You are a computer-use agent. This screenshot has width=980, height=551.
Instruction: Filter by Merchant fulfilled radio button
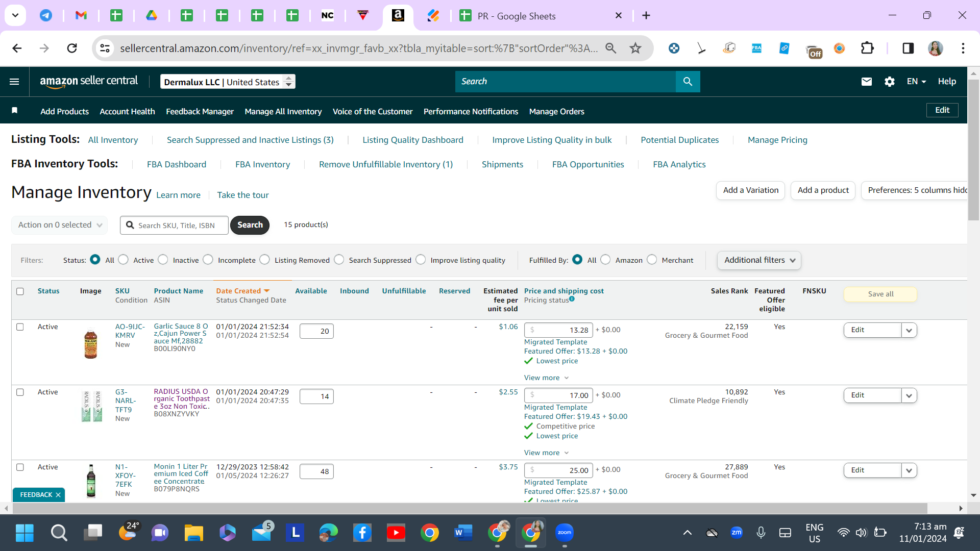pos(652,260)
